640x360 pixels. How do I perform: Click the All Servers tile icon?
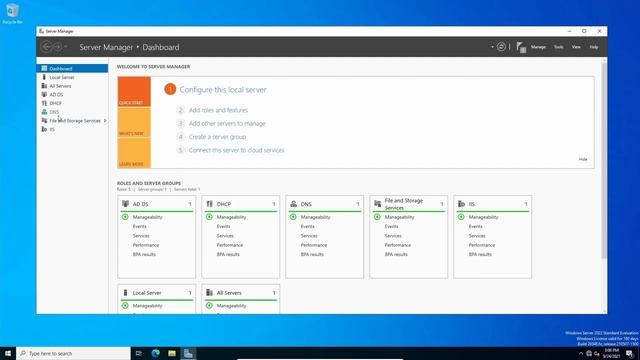(209, 293)
